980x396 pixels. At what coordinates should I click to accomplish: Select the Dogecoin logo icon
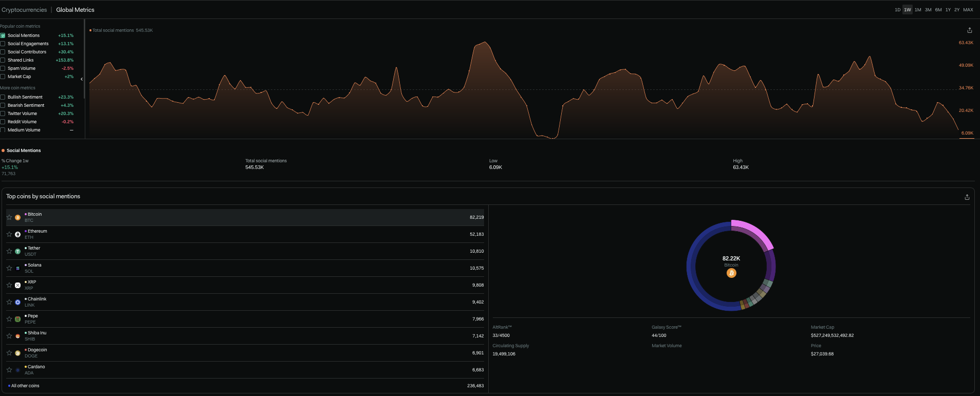pyautogui.click(x=18, y=353)
